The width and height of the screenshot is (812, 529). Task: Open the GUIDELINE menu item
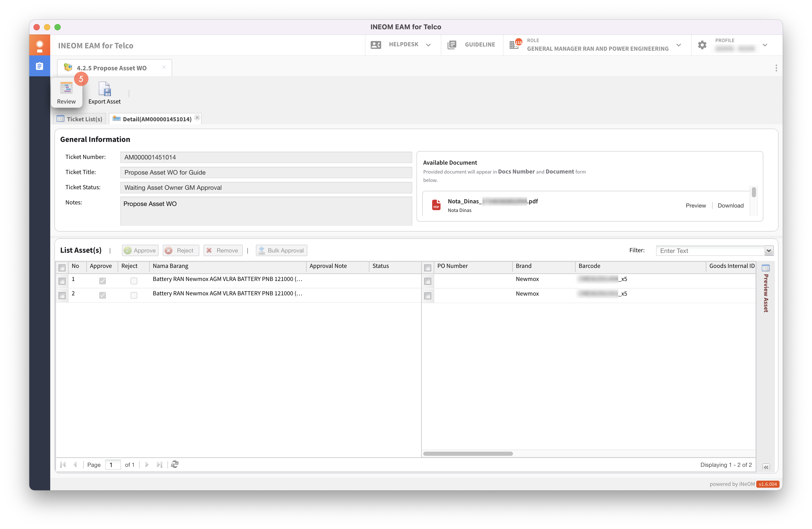coord(472,45)
